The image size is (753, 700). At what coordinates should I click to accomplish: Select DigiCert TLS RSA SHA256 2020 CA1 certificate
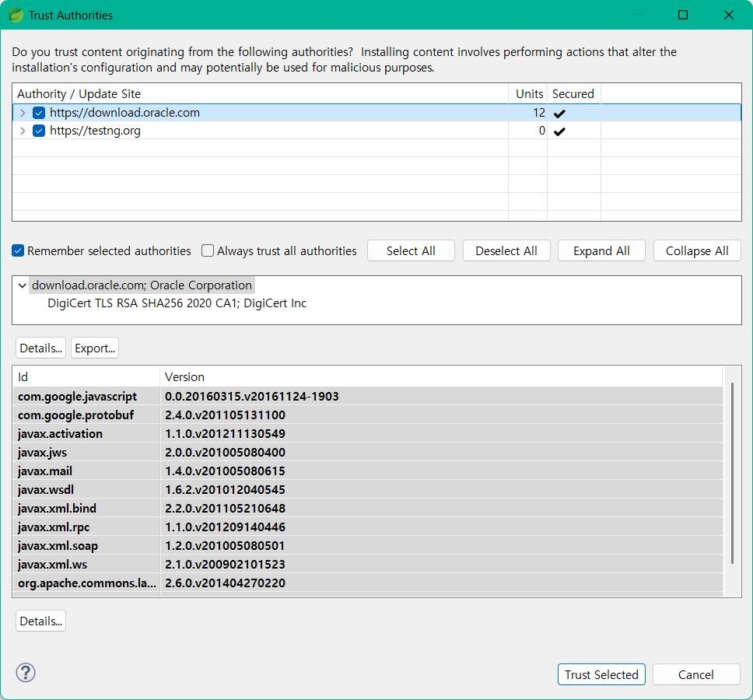(177, 303)
